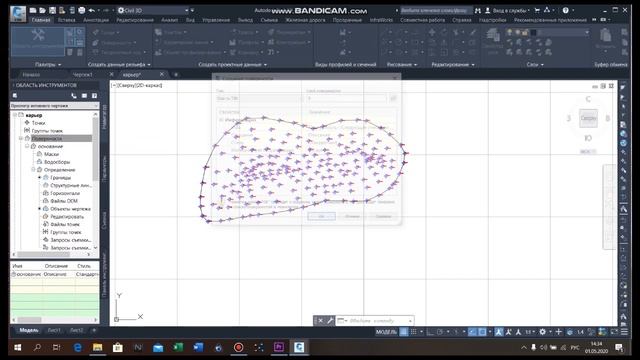
Task: Click the sign-in user icon in title bar
Action: click(x=487, y=10)
